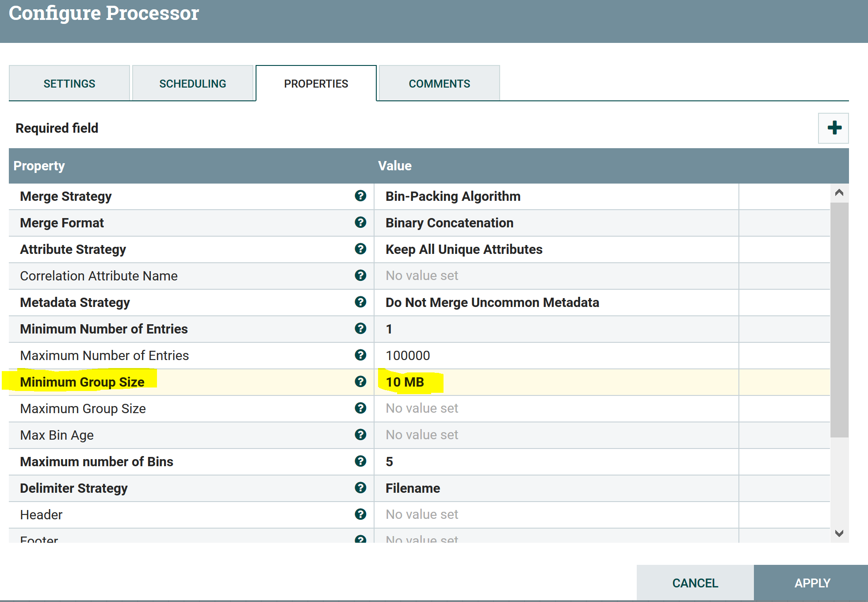Switch to the Comments tab

(439, 83)
